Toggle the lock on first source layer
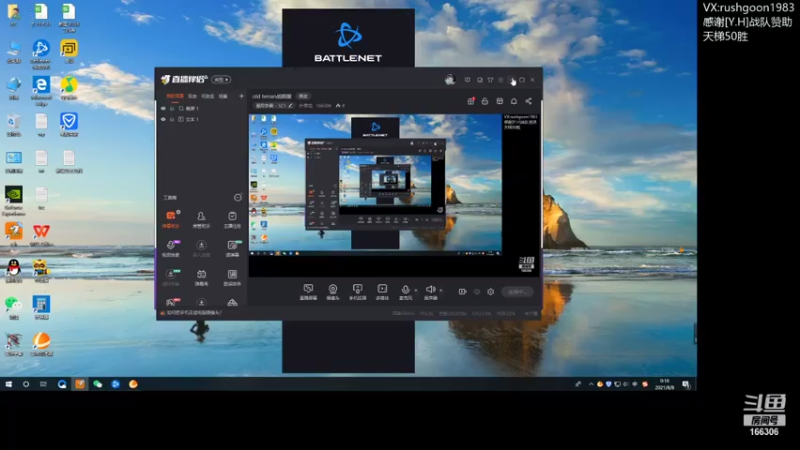Screen dimensions: 800x450 [172, 109]
